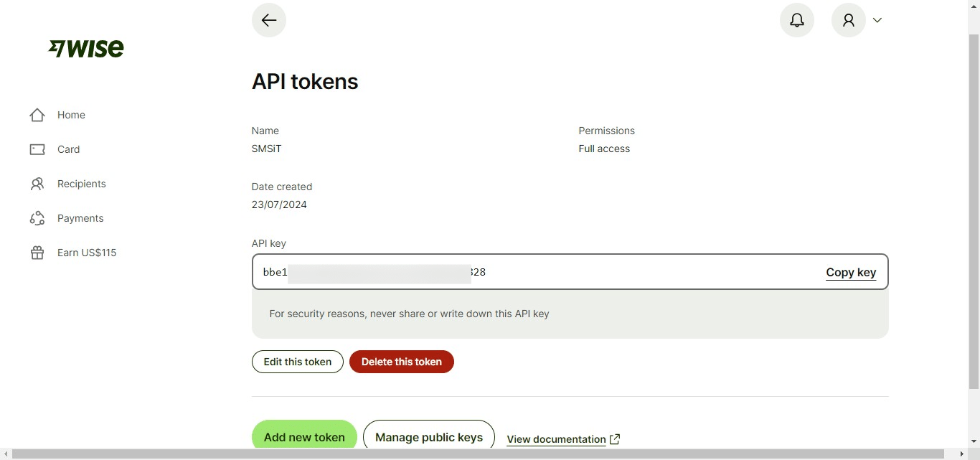Open Manage public keys
Viewport: 980px width, 460px height.
(428, 437)
